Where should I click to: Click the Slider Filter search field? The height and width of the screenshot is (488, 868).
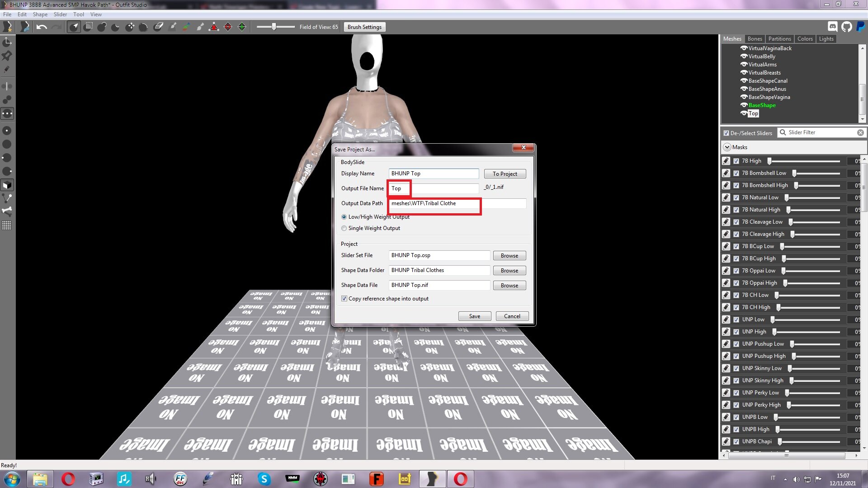822,133
